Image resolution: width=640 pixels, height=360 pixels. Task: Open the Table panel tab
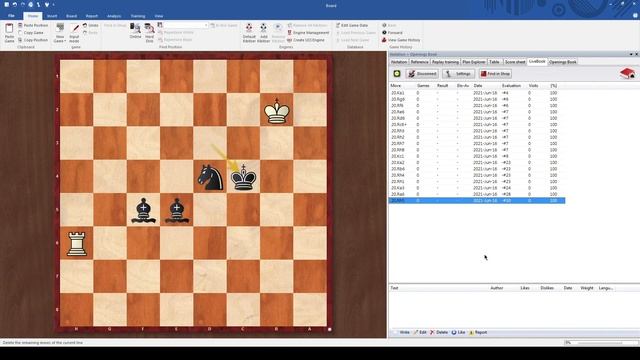click(494, 62)
